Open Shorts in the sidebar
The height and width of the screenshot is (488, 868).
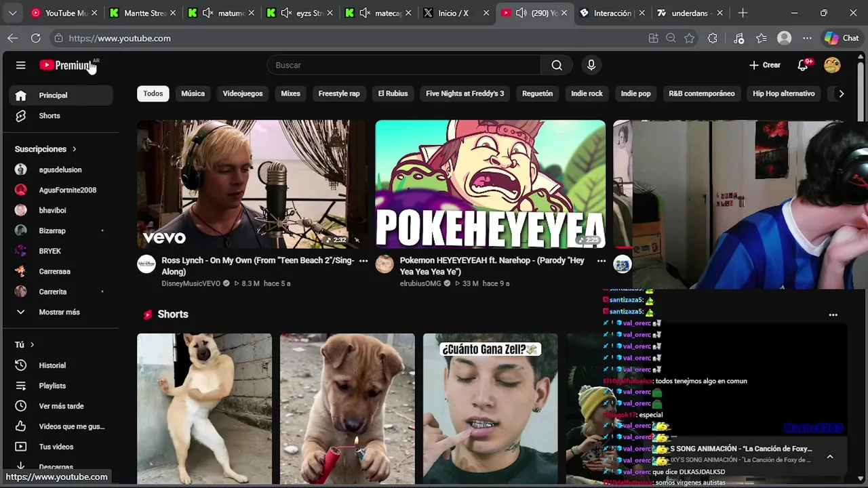61,116
